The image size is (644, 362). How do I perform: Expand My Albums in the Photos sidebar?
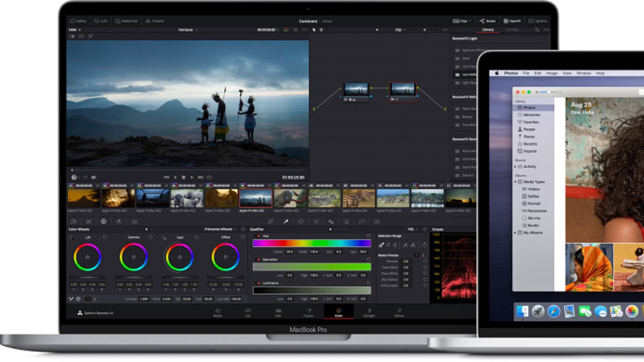pyautogui.click(x=515, y=232)
